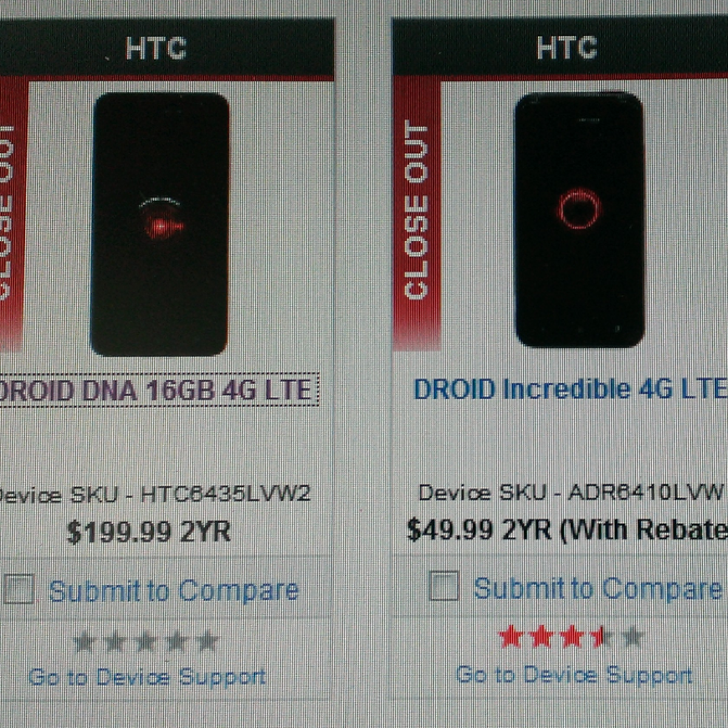728x728 pixels.
Task: Click the last gray star of DROID Incredible rating
Action: (632, 638)
